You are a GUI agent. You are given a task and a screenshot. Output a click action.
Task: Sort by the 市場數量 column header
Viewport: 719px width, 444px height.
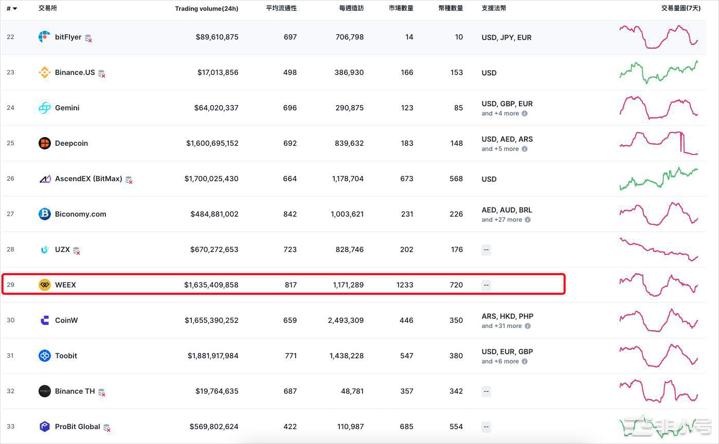[x=401, y=8]
